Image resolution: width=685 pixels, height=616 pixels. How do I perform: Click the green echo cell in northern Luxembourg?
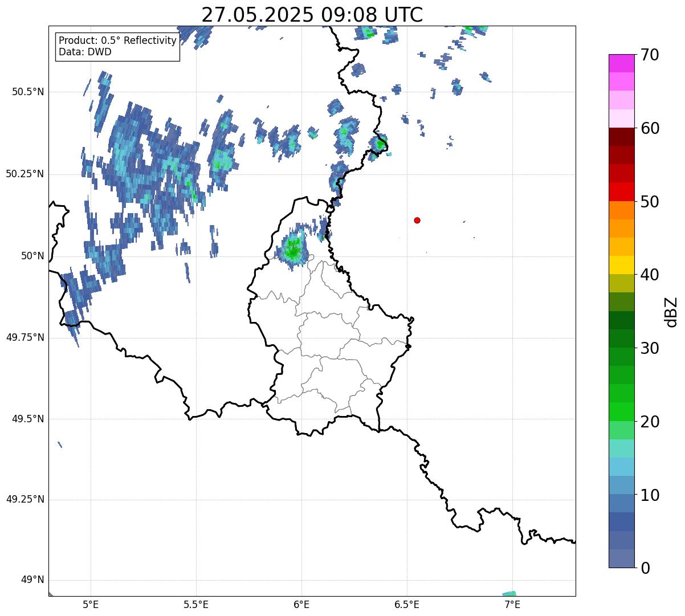click(293, 249)
